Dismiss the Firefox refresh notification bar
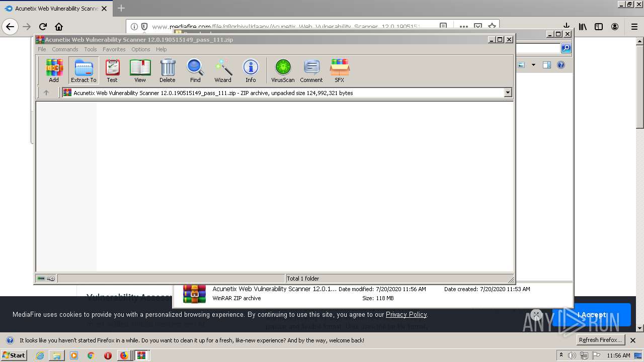 pyautogui.click(x=633, y=340)
